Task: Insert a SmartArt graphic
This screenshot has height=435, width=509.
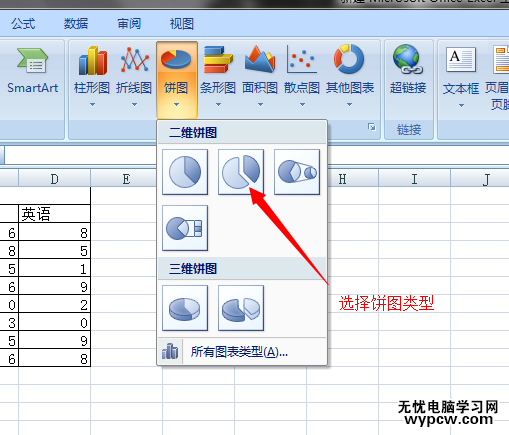Action: coord(33,71)
